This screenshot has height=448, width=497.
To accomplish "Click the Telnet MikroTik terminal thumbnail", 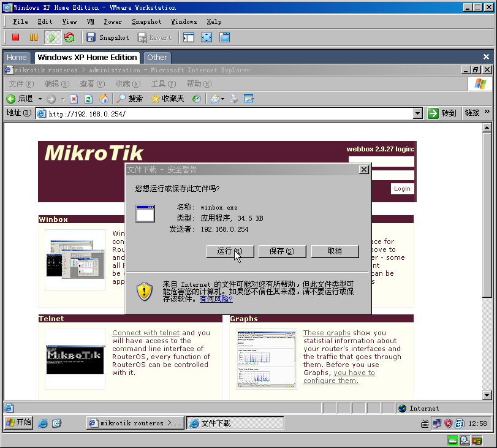I will 75,359.
